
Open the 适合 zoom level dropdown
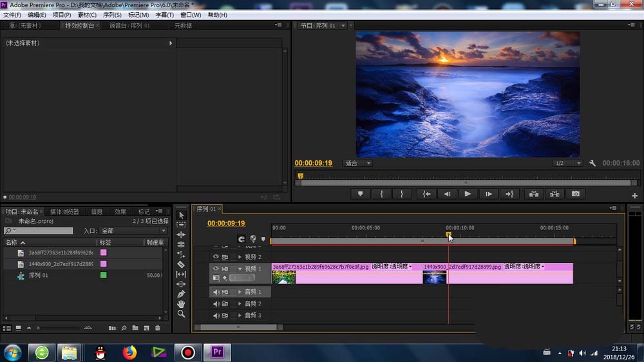358,164
